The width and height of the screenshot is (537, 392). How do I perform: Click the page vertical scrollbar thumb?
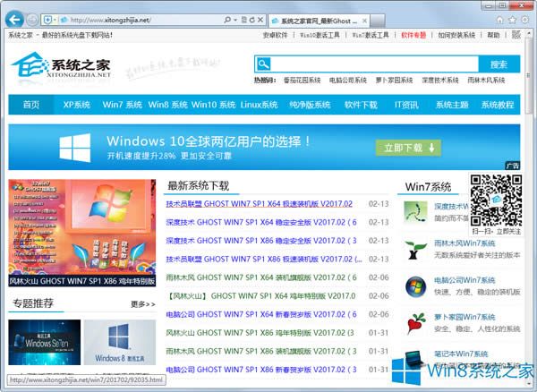pos(529,76)
